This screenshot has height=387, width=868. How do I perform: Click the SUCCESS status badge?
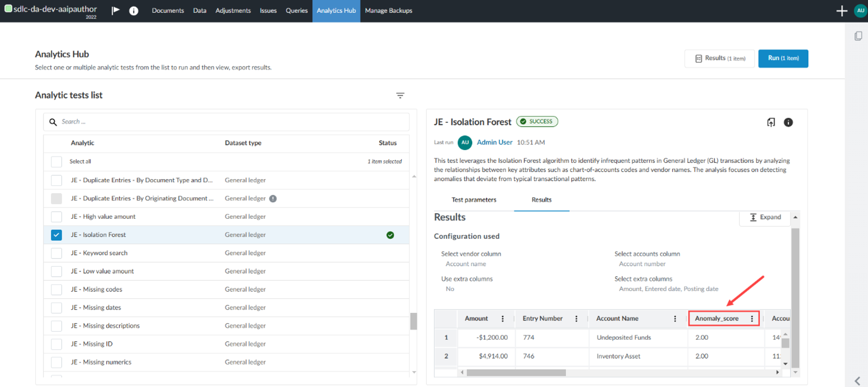tap(537, 121)
